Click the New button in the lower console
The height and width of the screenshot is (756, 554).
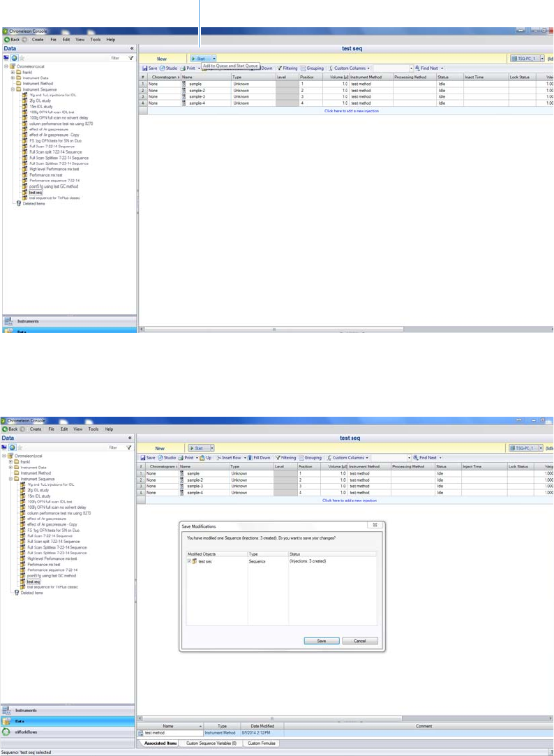[160, 448]
